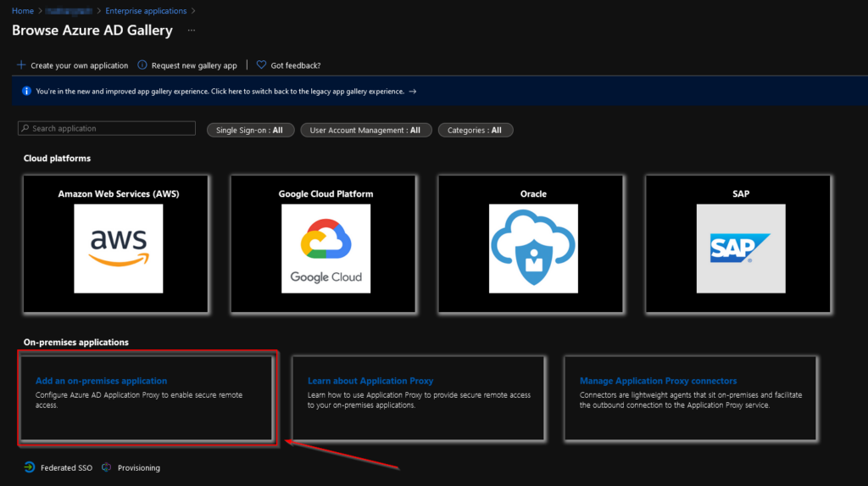Screen dimensions: 868x486
Task: Open Learn about Application Proxy
Action: pyautogui.click(x=370, y=381)
